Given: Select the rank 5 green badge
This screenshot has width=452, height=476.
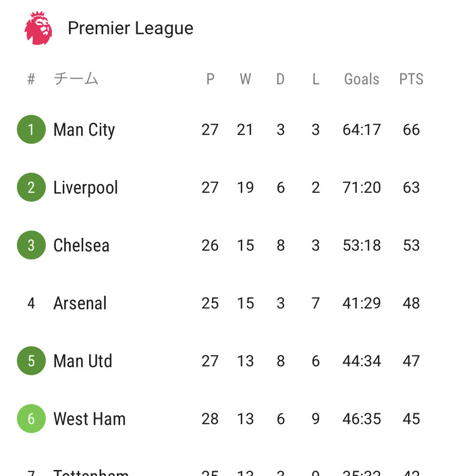Looking at the screenshot, I should [31, 361].
